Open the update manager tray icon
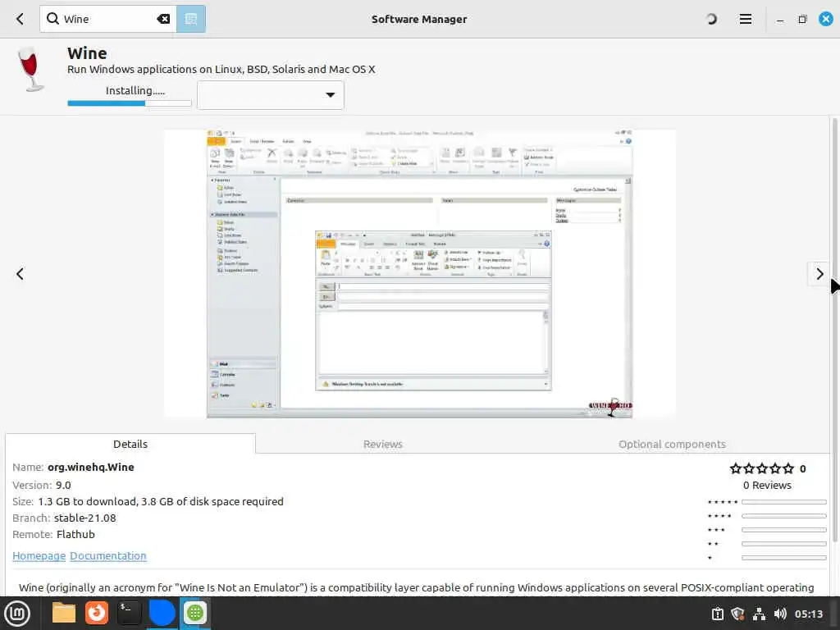The width and height of the screenshot is (840, 630). click(x=717, y=614)
